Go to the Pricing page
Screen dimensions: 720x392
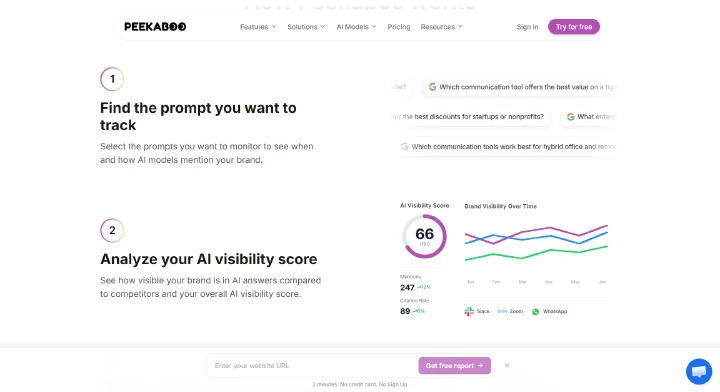[x=399, y=27]
